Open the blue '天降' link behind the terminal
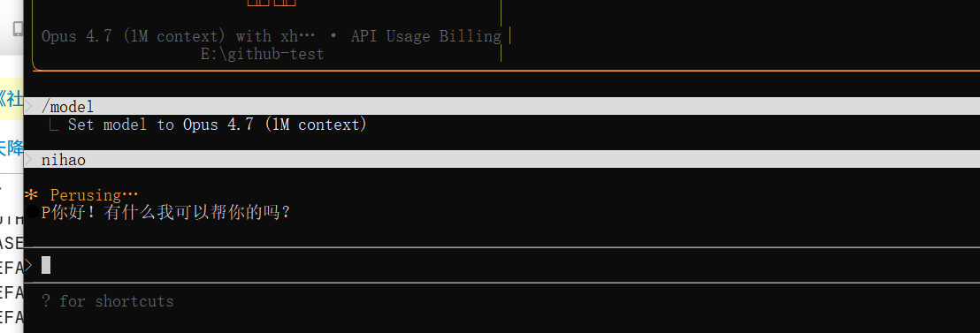 [x=11, y=148]
